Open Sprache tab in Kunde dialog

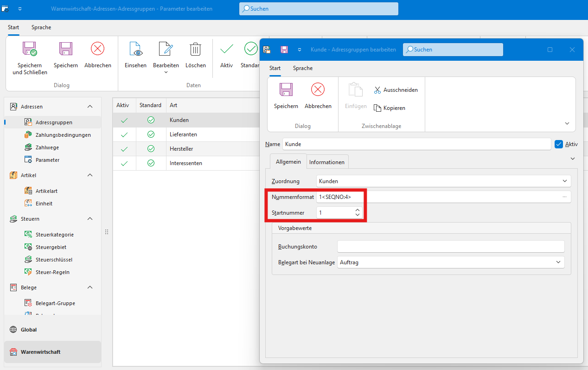302,68
